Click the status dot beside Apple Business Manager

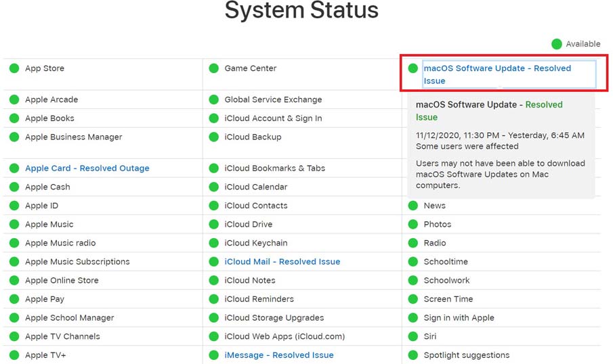[x=14, y=137]
